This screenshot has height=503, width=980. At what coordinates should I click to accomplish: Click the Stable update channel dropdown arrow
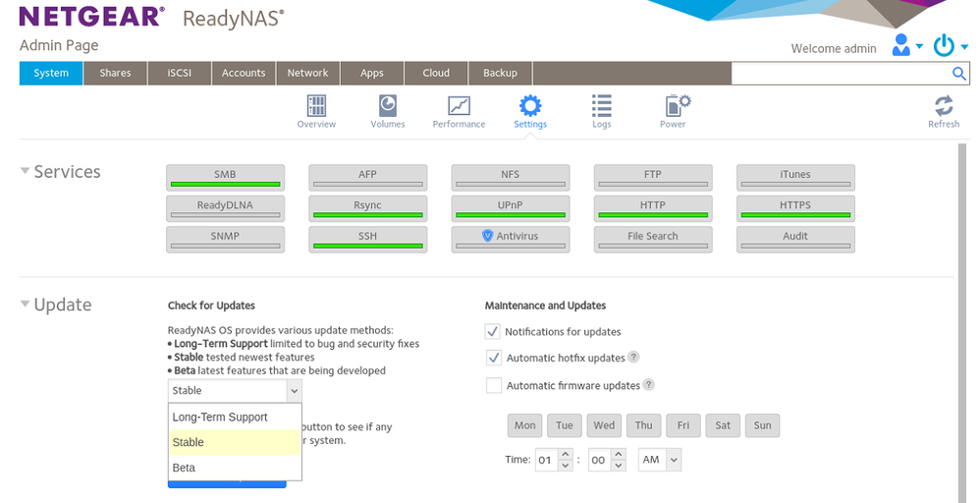[294, 390]
